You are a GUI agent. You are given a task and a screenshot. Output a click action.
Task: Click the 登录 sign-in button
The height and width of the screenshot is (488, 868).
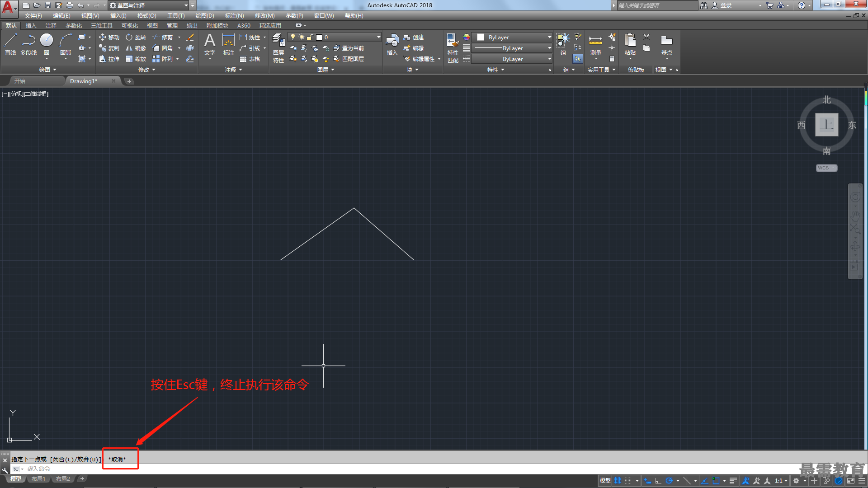point(722,5)
